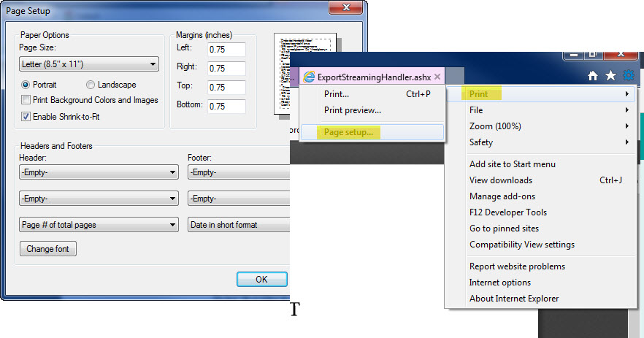Choose Page setup... entry
The image size is (644, 338).
click(372, 132)
